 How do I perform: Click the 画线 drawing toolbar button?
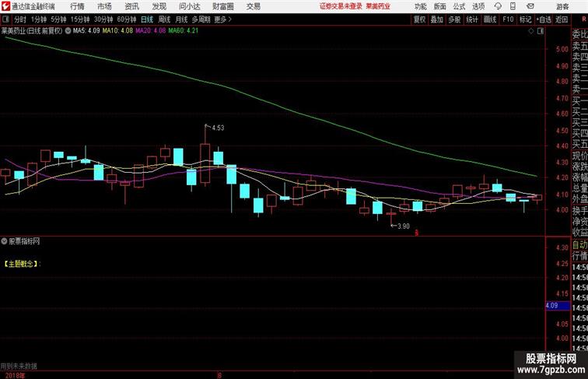point(490,19)
